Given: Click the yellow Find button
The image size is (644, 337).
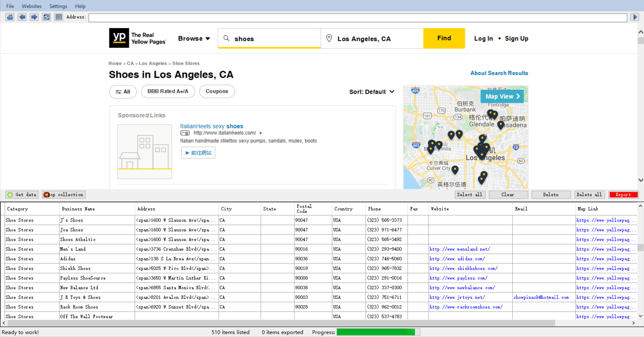Looking at the screenshot, I should [x=444, y=38].
